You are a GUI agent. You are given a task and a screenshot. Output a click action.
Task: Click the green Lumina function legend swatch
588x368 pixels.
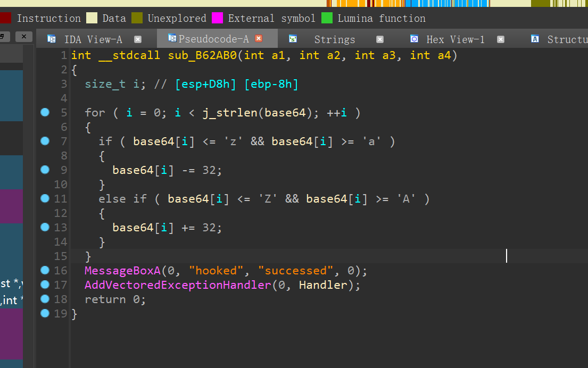327,18
